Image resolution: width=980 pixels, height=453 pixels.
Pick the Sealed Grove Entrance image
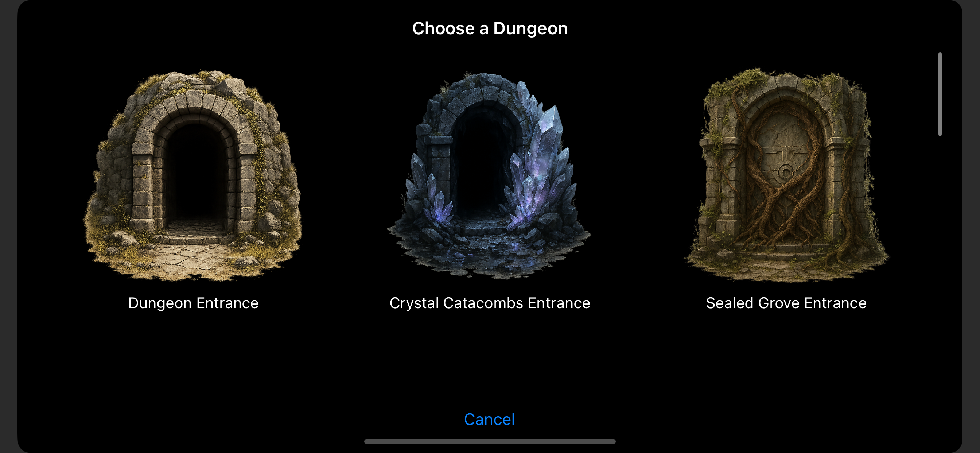[786, 175]
